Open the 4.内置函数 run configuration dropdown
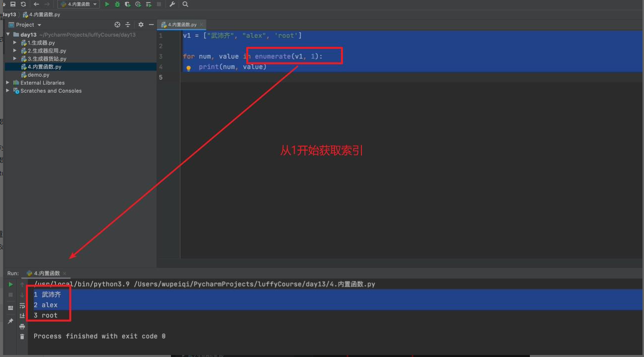 pos(78,4)
